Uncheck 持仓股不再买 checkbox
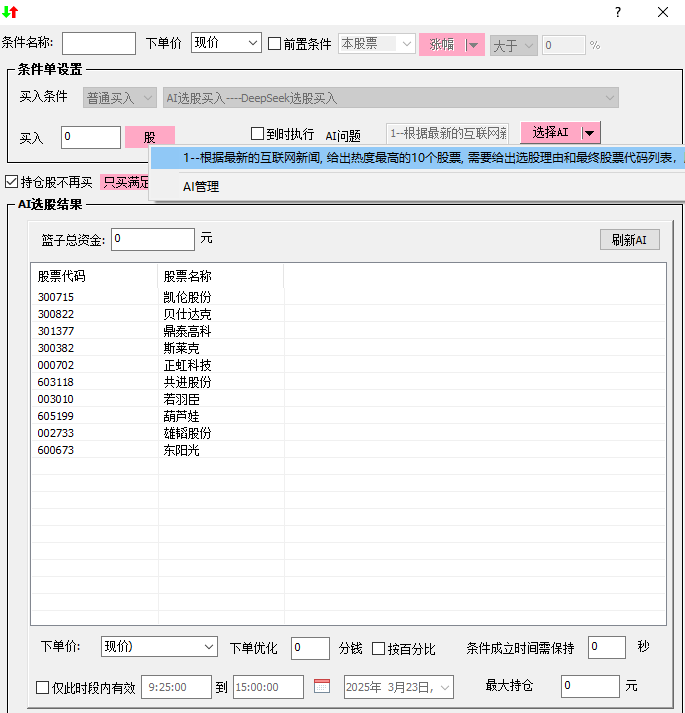 click(x=12, y=182)
